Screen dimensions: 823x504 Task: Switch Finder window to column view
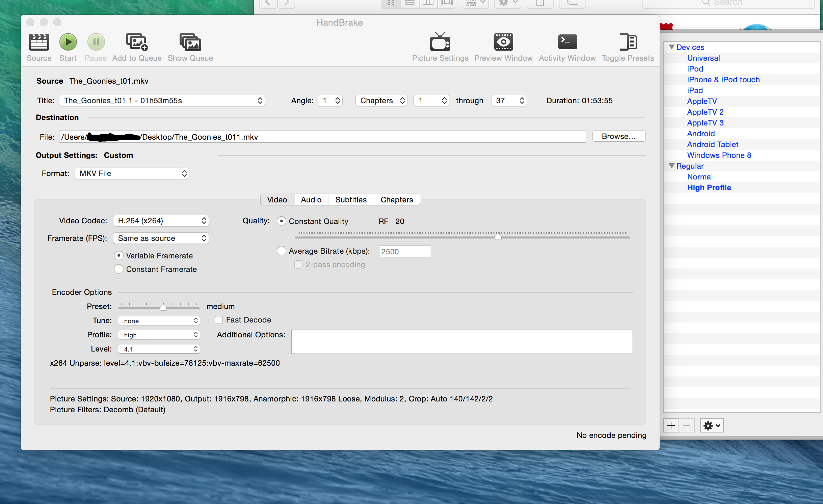pyautogui.click(x=428, y=3)
